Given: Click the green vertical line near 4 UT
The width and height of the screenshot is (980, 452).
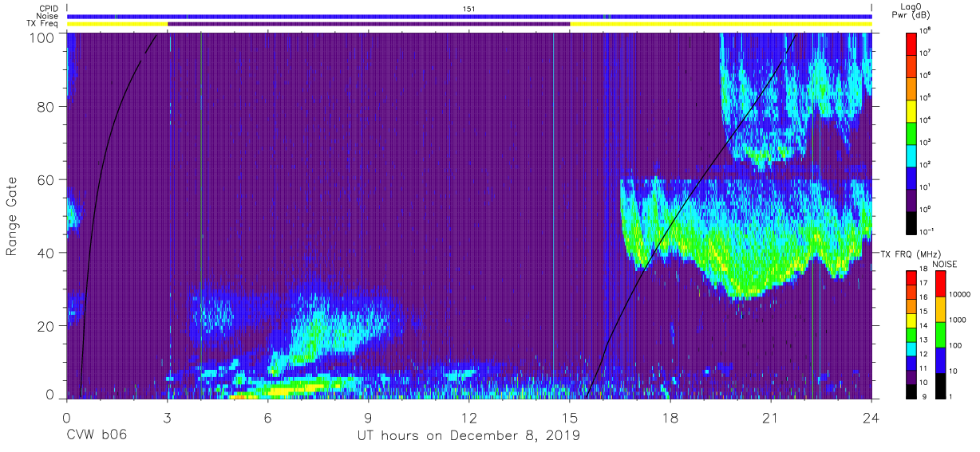Looking at the screenshot, I should tap(201, 215).
